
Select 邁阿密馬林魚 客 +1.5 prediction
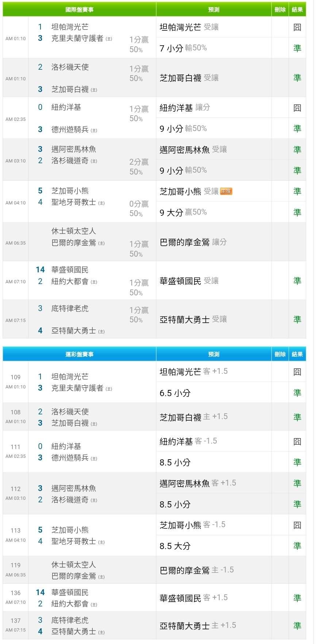pyautogui.click(x=197, y=483)
